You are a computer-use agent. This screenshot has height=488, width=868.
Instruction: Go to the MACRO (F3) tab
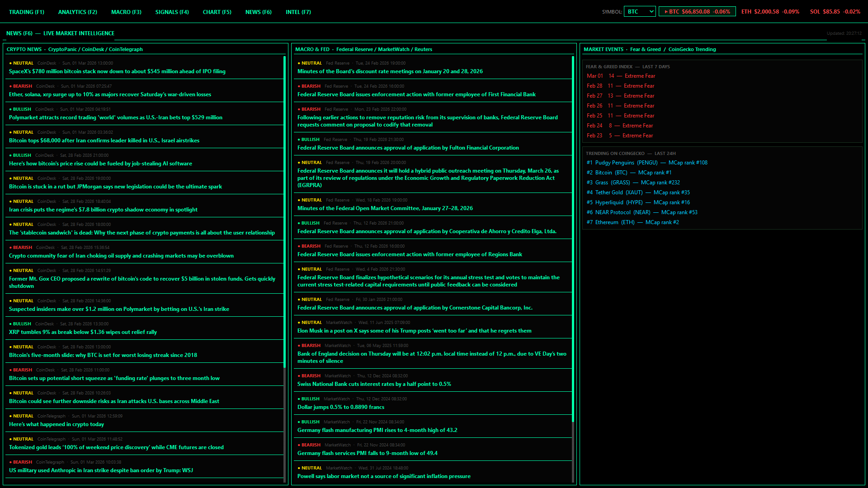point(126,12)
